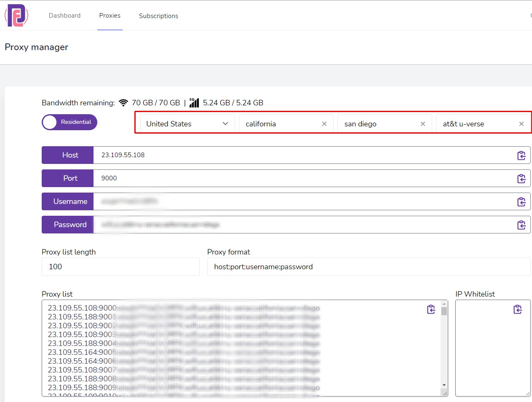Click the 5G bandwidth icon
The image size is (532, 402).
tap(194, 102)
